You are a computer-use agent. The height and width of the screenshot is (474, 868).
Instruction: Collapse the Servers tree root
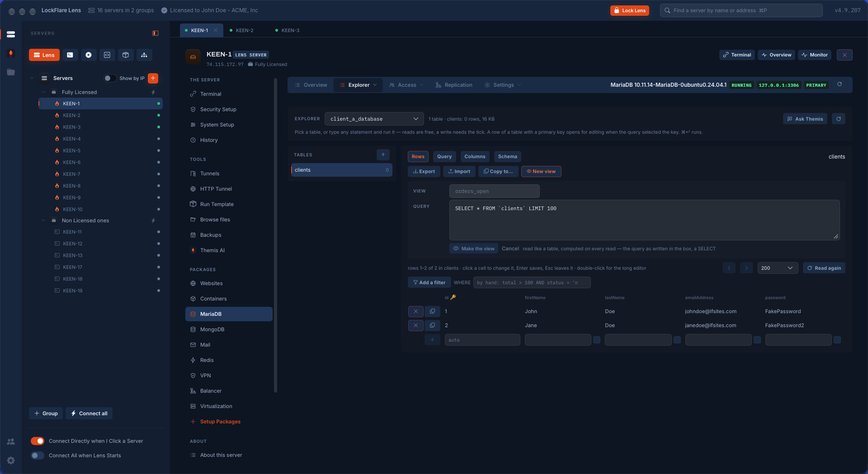tap(32, 78)
